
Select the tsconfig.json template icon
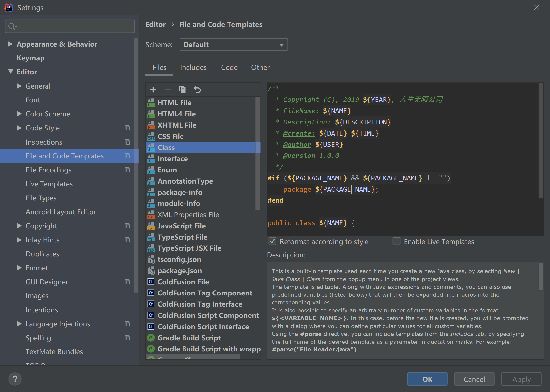click(x=151, y=259)
